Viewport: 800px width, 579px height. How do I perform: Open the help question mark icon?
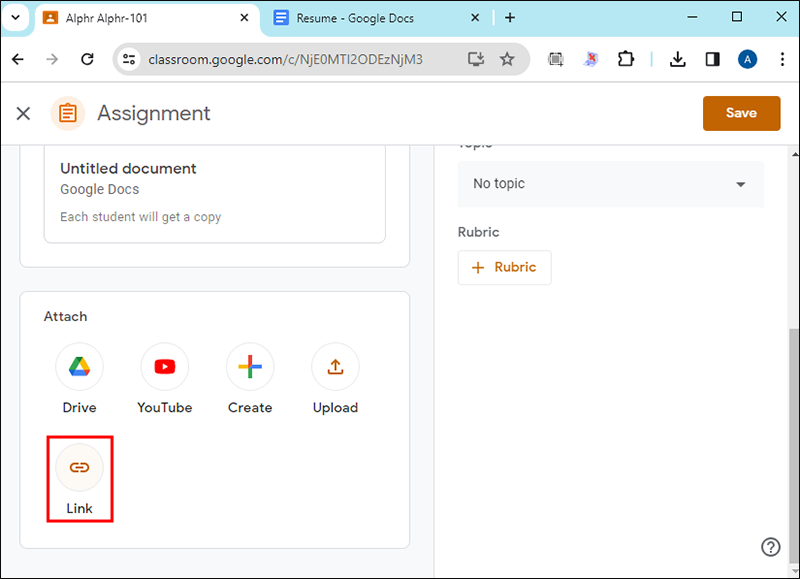click(x=770, y=547)
